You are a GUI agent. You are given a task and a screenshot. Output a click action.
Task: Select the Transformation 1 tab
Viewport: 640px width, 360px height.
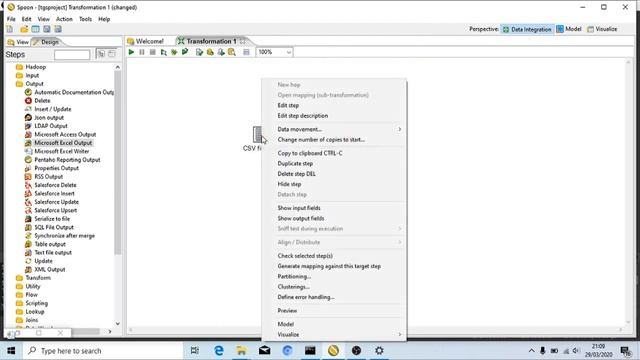point(211,41)
